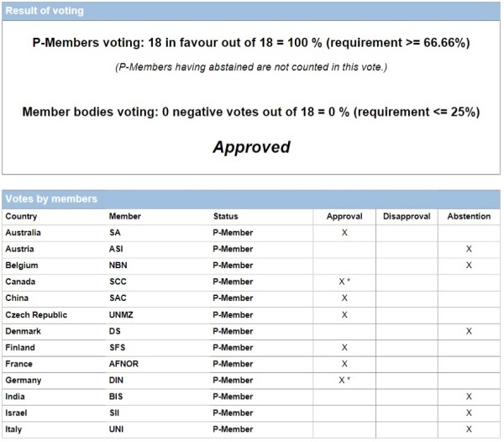Click the "Votes by members" section header
Viewport: 504px width, 442px height.
click(251, 199)
